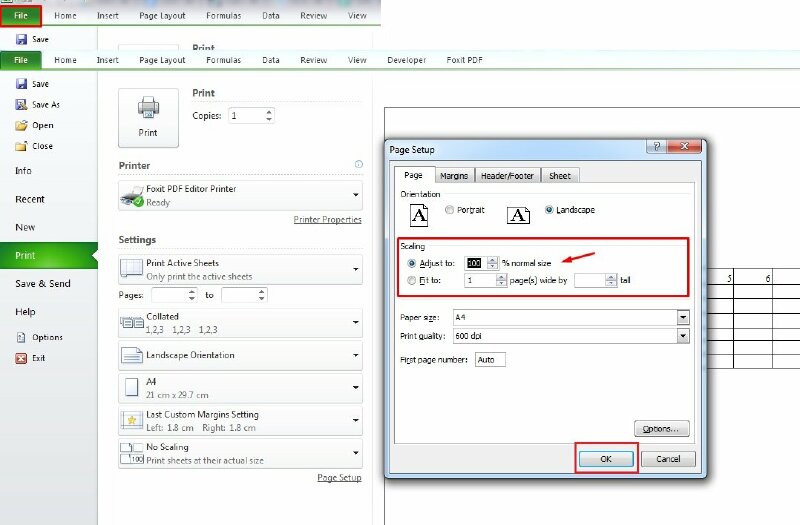This screenshot has width=800, height=525.
Task: Click the Pages to input field
Action: pyautogui.click(x=239, y=295)
